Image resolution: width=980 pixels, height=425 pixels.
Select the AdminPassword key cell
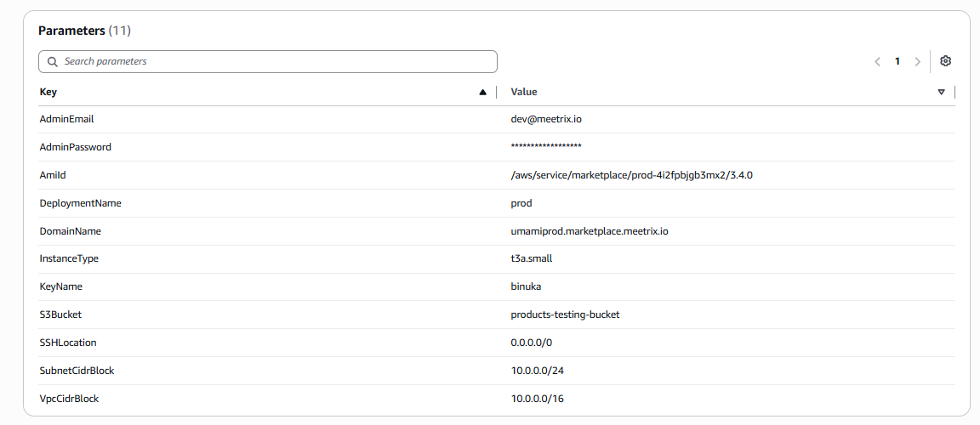(76, 147)
